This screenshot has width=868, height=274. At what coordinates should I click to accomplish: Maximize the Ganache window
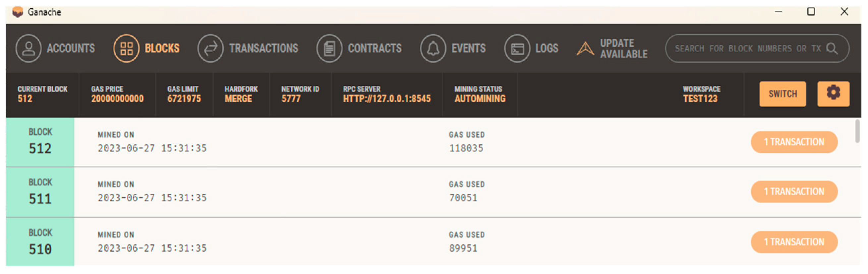coord(811,12)
